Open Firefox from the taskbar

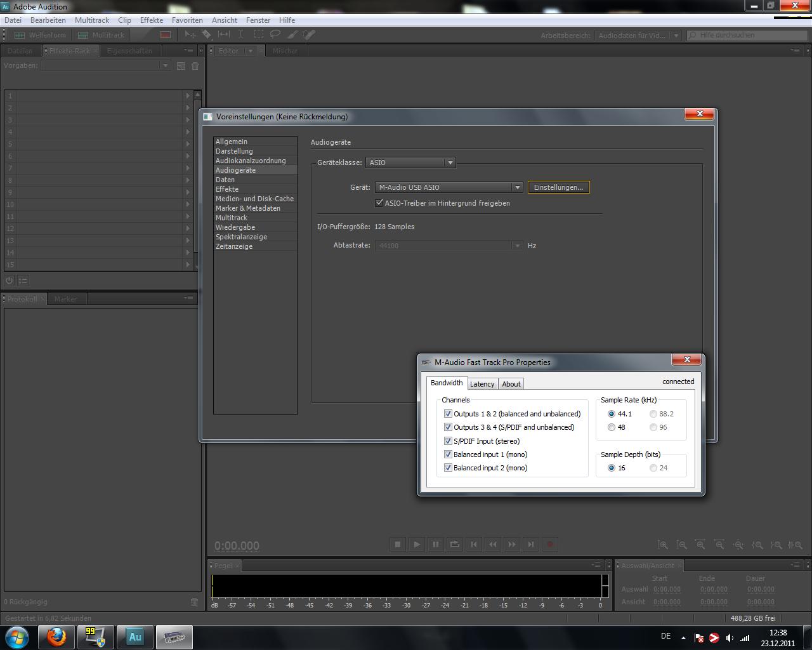tap(56, 637)
